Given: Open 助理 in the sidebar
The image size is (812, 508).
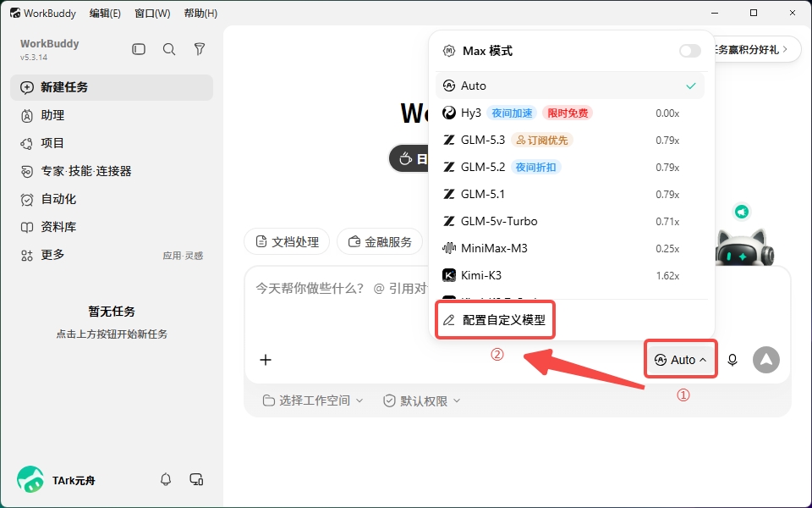Looking at the screenshot, I should (x=112, y=115).
